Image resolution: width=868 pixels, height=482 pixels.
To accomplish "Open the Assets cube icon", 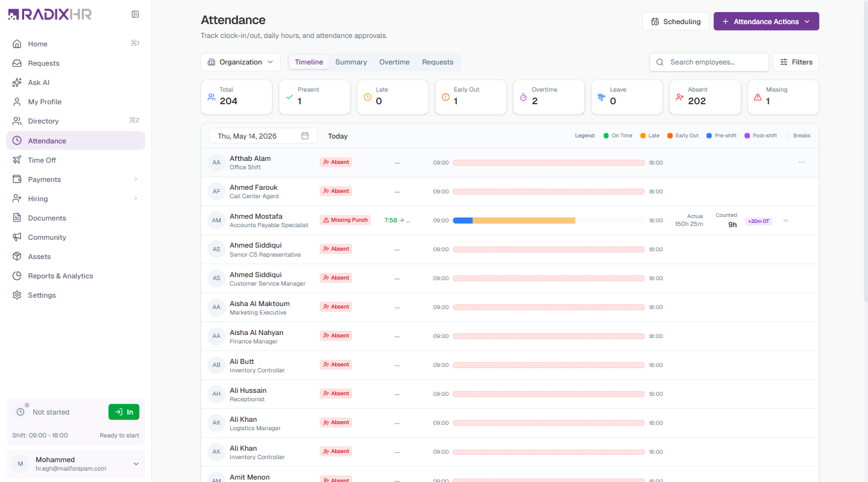I will point(17,257).
